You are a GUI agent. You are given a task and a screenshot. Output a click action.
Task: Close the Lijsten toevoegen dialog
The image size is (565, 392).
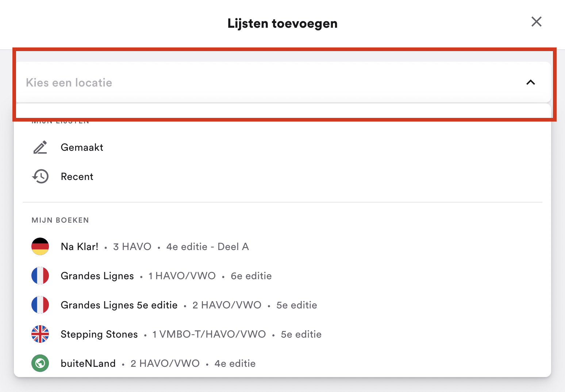[x=536, y=22]
